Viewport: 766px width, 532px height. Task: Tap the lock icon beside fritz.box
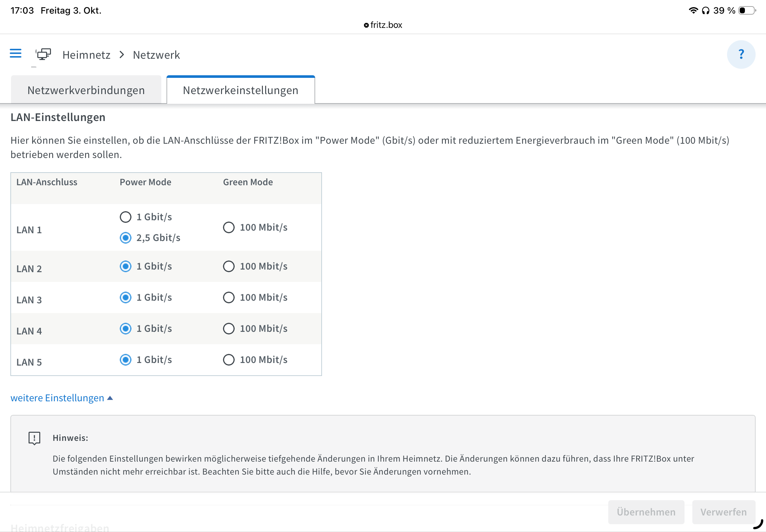tap(366, 25)
